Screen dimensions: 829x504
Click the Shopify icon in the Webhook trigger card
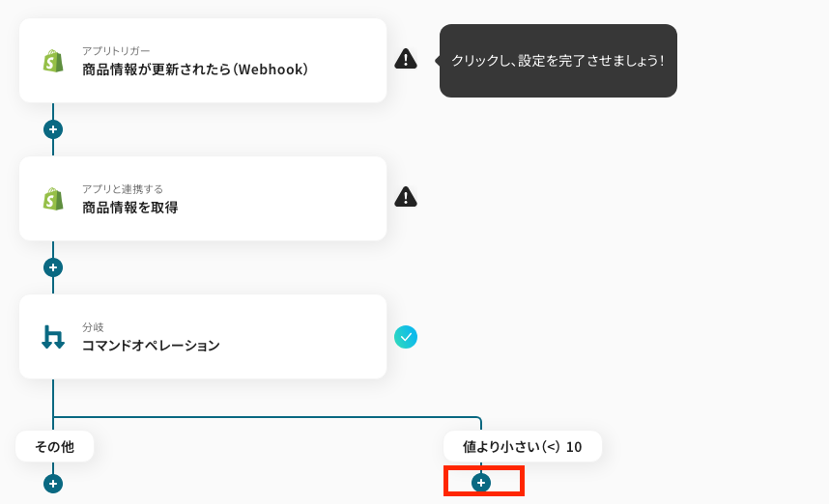click(53, 61)
